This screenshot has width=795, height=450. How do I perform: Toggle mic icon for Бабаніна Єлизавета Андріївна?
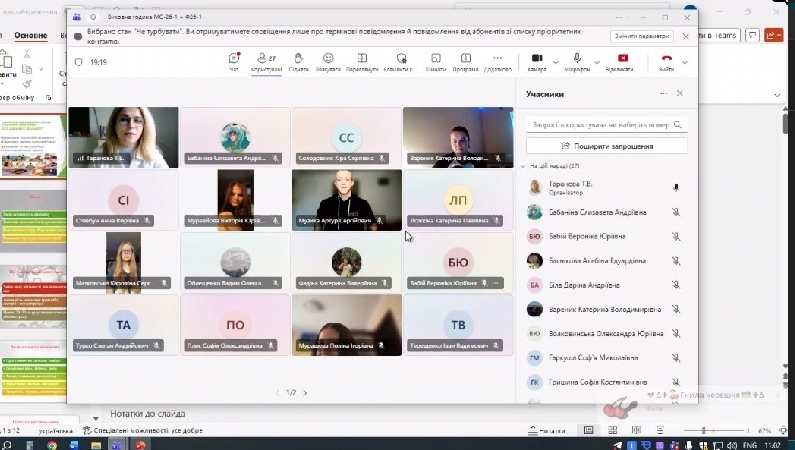pyautogui.click(x=676, y=212)
